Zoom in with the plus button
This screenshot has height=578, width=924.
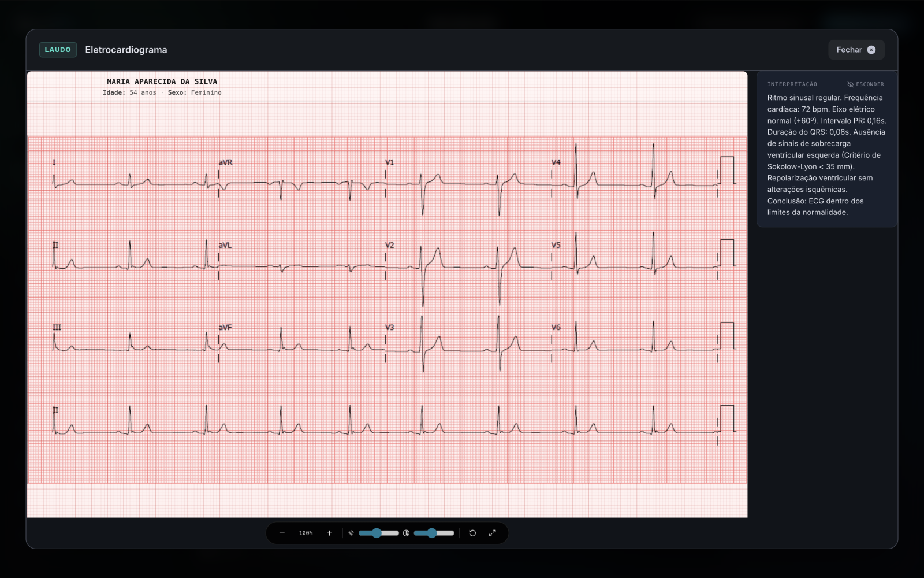click(x=329, y=533)
